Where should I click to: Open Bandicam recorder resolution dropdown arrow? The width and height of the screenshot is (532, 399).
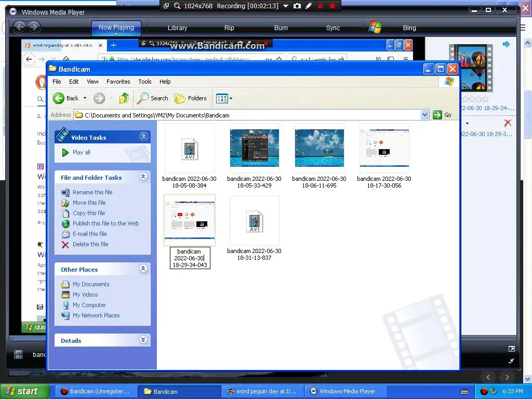point(286,6)
